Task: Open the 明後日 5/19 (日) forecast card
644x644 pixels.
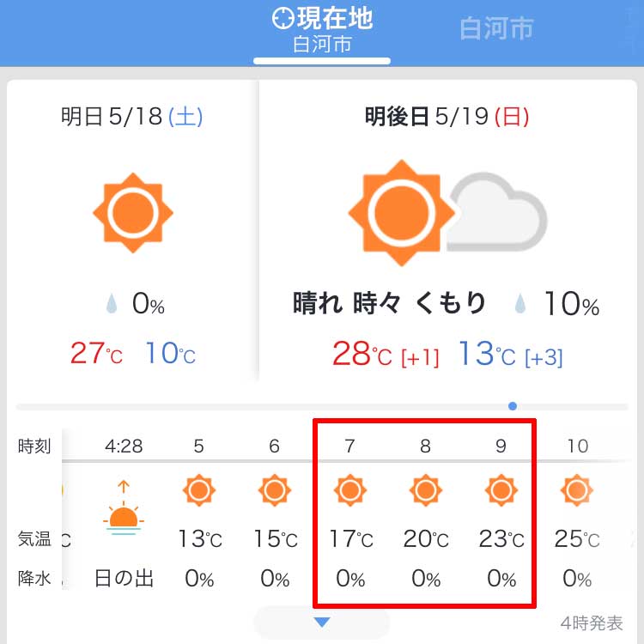Action: (447, 231)
